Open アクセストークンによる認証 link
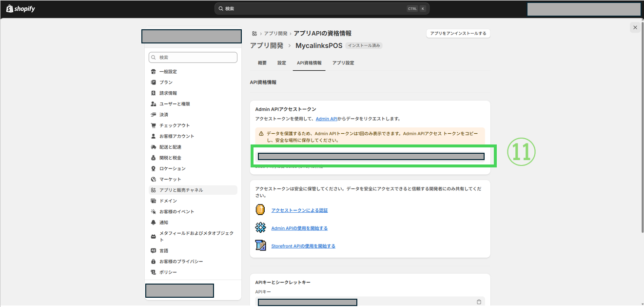The height and width of the screenshot is (307, 644). click(x=299, y=210)
